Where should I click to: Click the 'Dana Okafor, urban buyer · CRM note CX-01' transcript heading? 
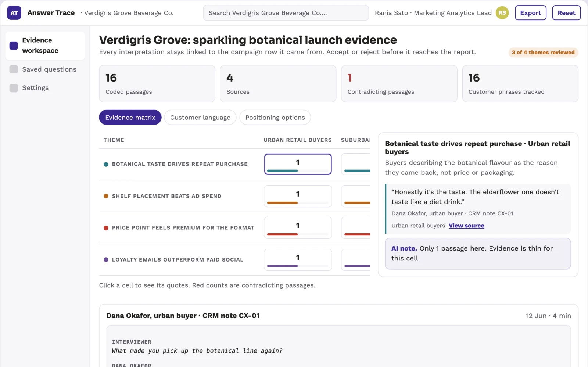[183, 316]
